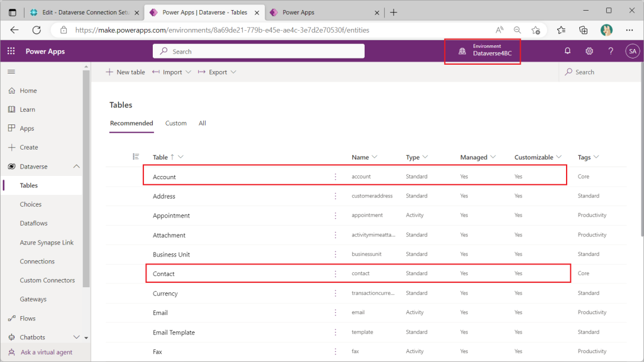Open browser Settings and more ellipsis
The image size is (644, 362).
pyautogui.click(x=629, y=30)
